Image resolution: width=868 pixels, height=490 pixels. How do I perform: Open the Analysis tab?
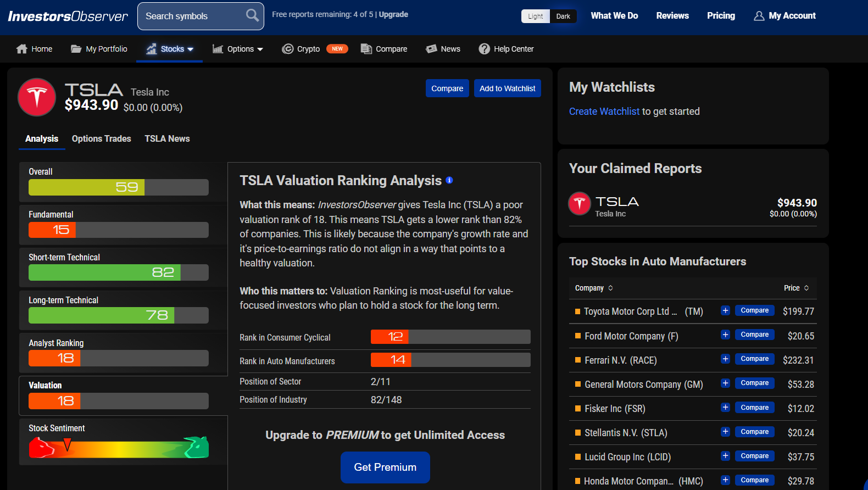point(42,138)
